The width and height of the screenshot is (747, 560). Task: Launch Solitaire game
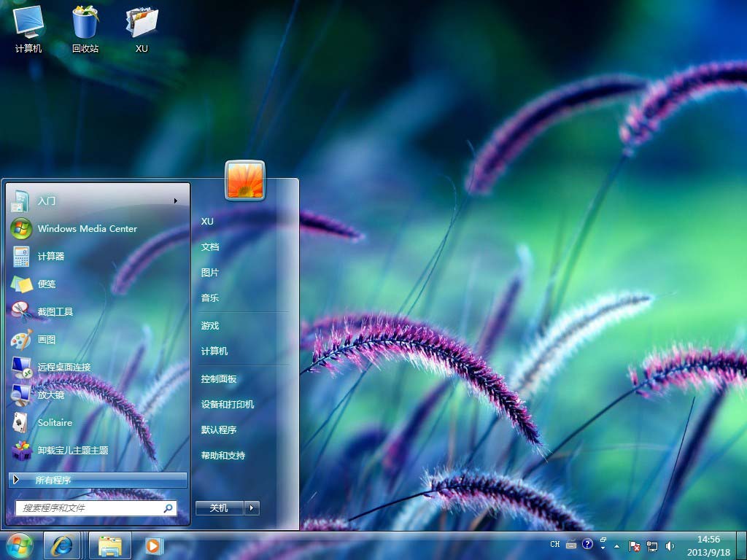point(55,422)
